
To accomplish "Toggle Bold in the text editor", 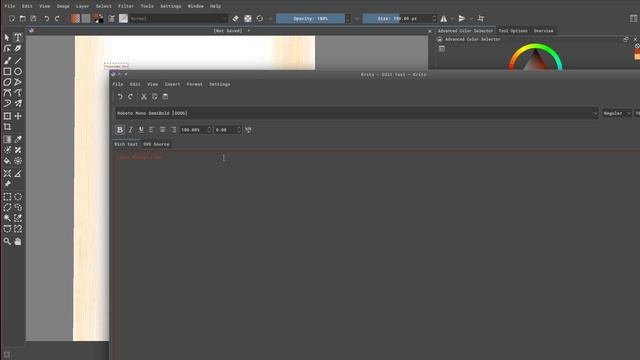I will click(x=120, y=130).
